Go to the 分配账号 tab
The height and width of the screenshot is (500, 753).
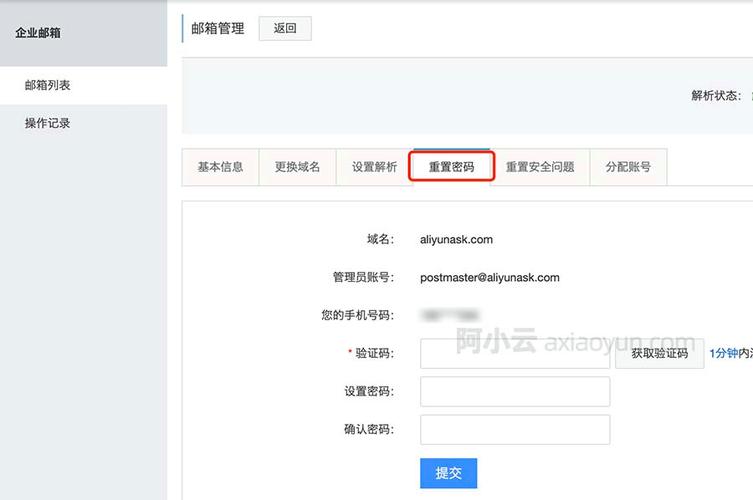pyautogui.click(x=628, y=167)
